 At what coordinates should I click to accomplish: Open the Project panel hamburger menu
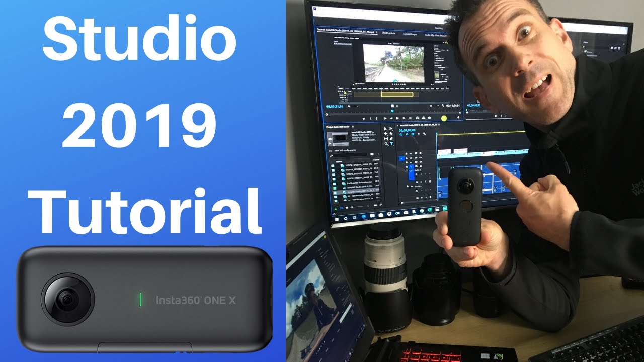point(353,127)
